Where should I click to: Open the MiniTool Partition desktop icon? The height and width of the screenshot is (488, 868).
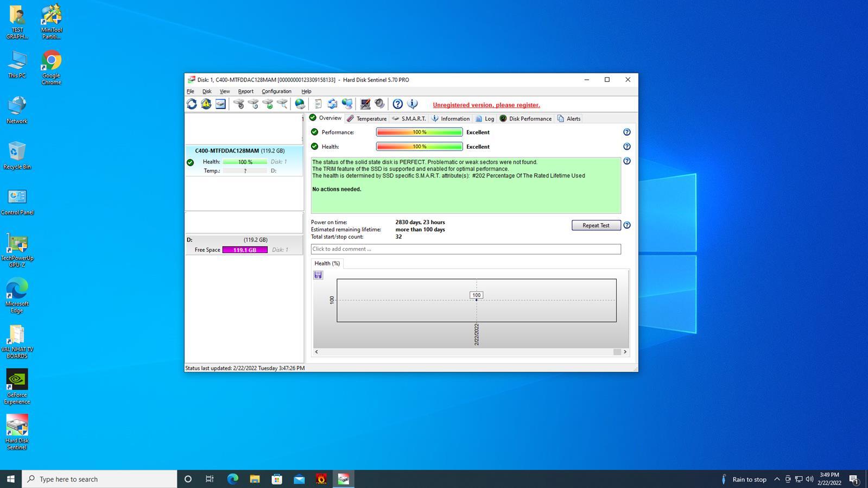point(51,22)
